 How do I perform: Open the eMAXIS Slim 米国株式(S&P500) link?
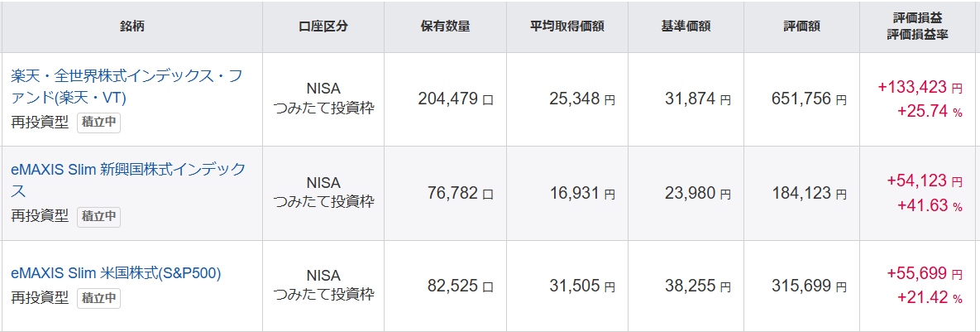click(x=116, y=273)
